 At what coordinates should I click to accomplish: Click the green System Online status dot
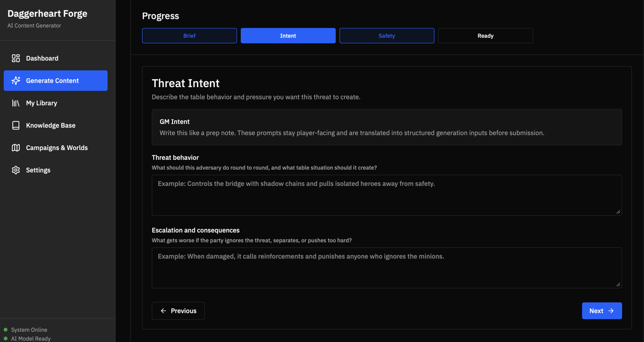6,330
